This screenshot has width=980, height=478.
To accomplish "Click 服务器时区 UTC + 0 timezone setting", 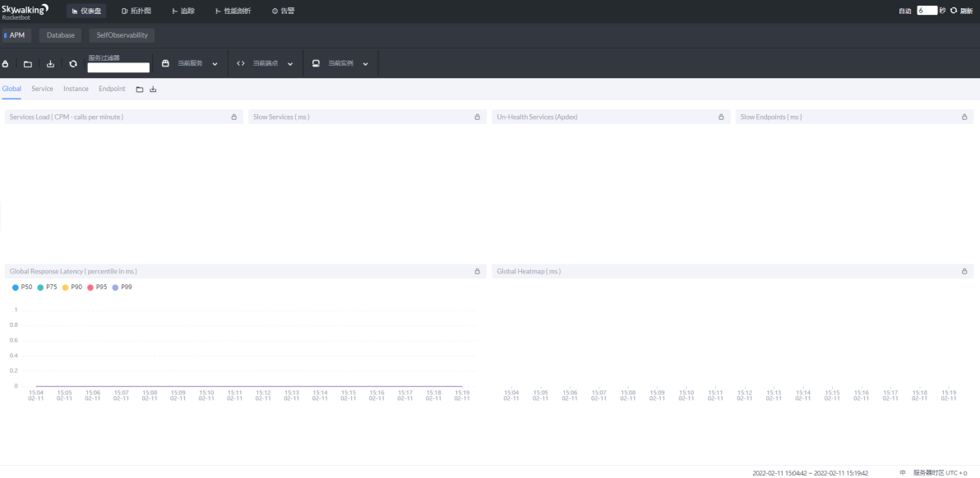I will point(940,473).
